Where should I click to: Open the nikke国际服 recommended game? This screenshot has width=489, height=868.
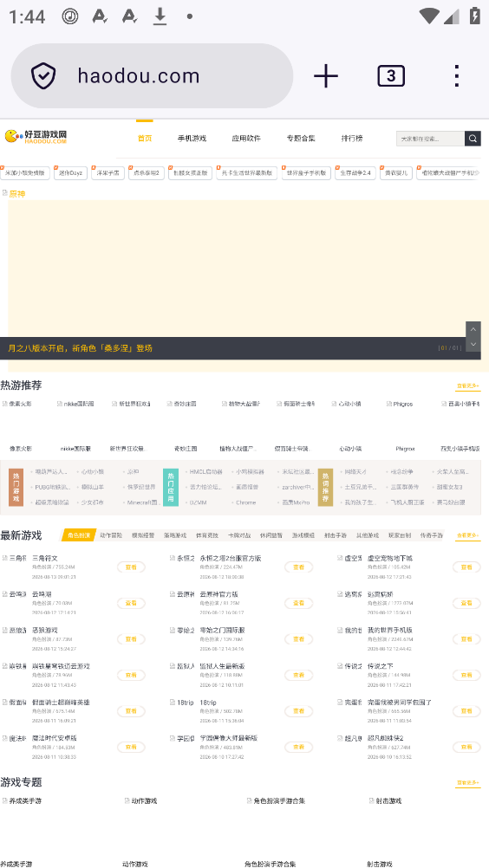[x=75, y=449]
